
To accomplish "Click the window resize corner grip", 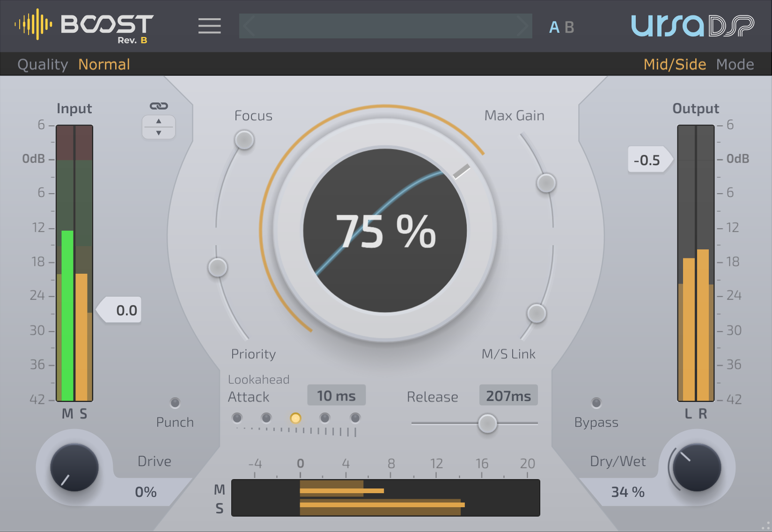I will pos(765,526).
